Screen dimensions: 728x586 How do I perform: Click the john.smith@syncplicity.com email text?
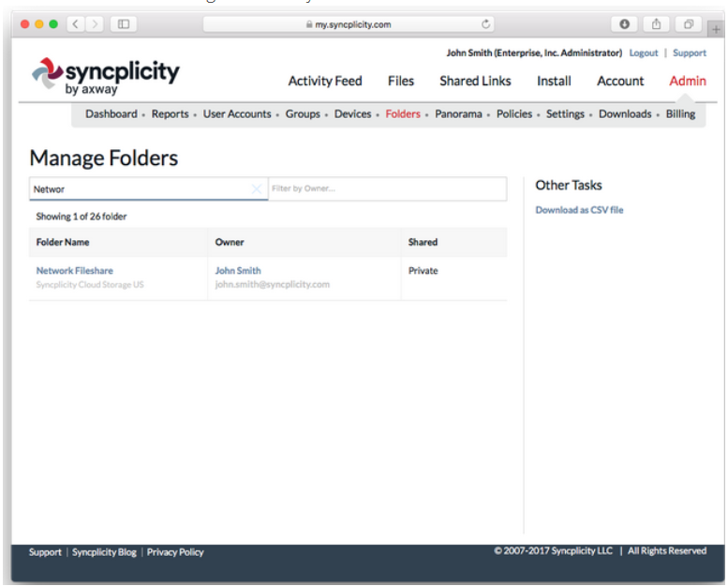click(272, 284)
